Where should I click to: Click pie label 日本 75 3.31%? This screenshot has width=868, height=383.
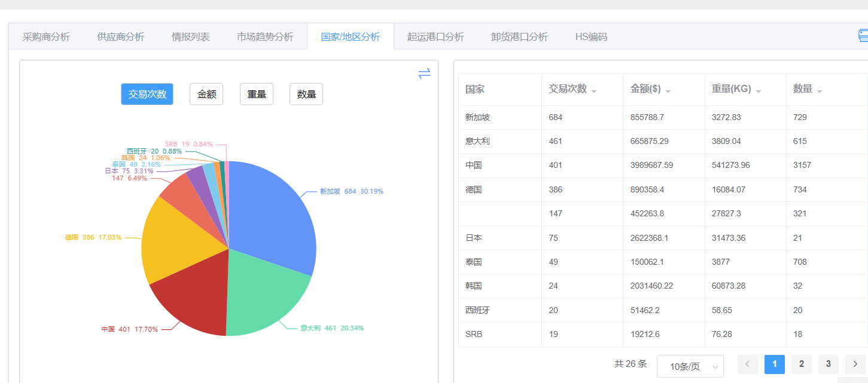(129, 171)
